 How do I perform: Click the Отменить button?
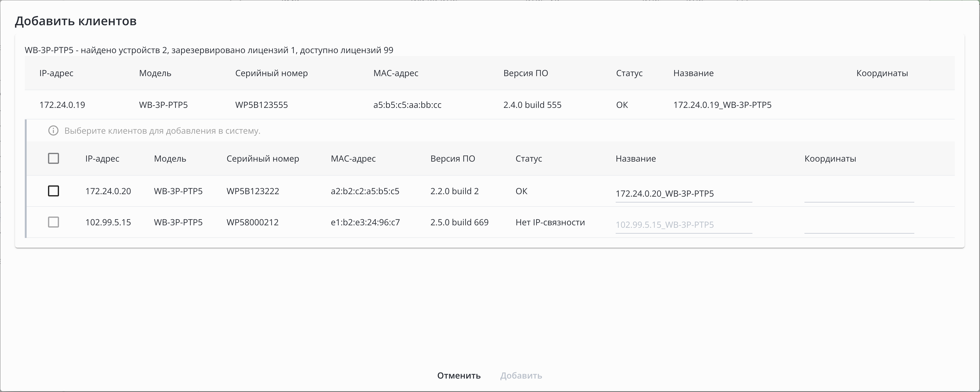pos(458,376)
